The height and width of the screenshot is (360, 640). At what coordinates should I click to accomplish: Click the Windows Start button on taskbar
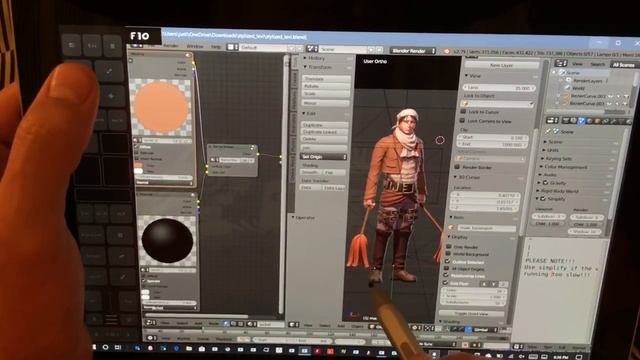point(94,347)
